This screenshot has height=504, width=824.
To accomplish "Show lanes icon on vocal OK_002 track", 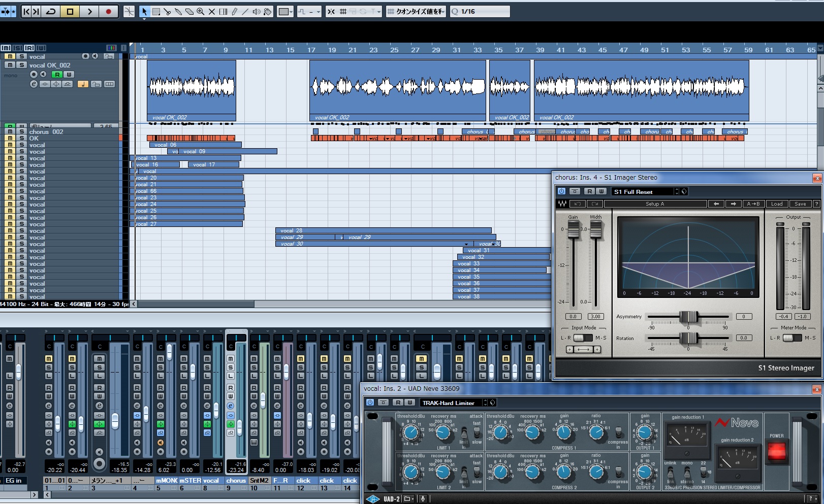I will pos(109,84).
